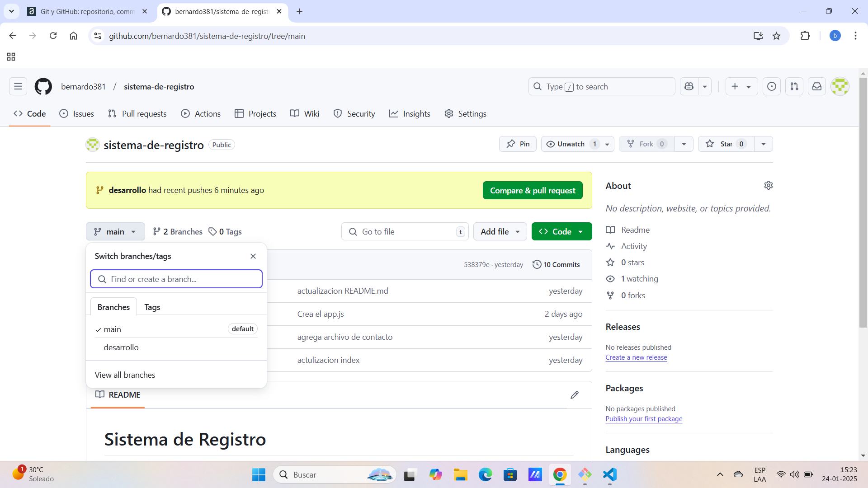Click the branch search input field

point(176,279)
